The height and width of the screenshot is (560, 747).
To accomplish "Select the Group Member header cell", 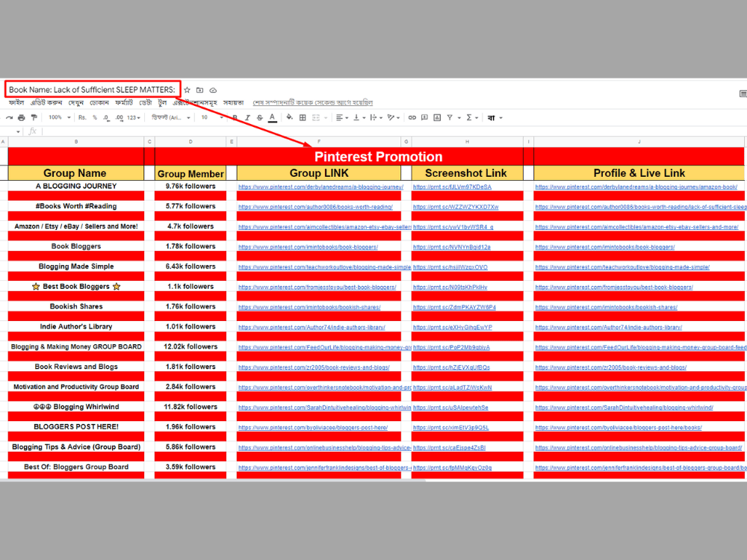I will coord(190,173).
